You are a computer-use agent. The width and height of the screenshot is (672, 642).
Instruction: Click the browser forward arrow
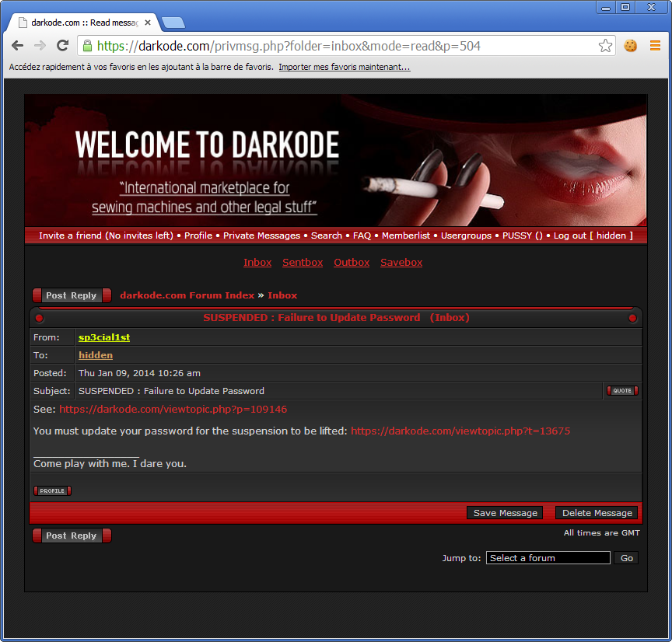(40, 46)
